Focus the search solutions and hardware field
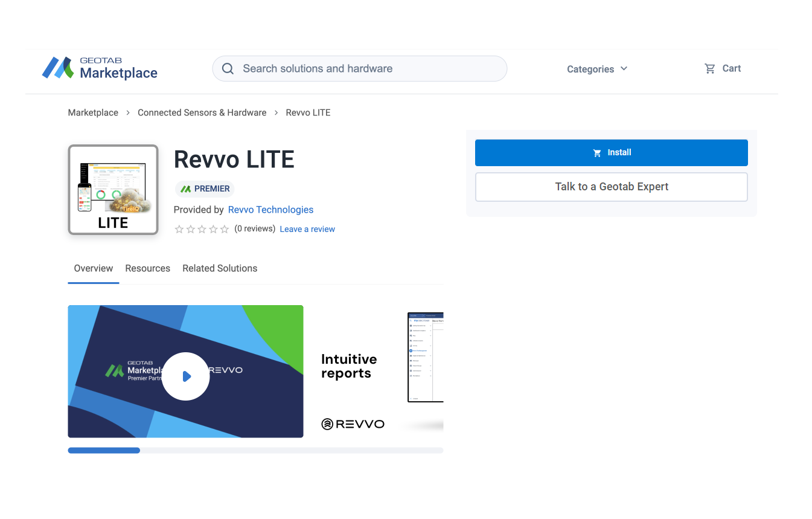The image size is (812, 519). 368,69
